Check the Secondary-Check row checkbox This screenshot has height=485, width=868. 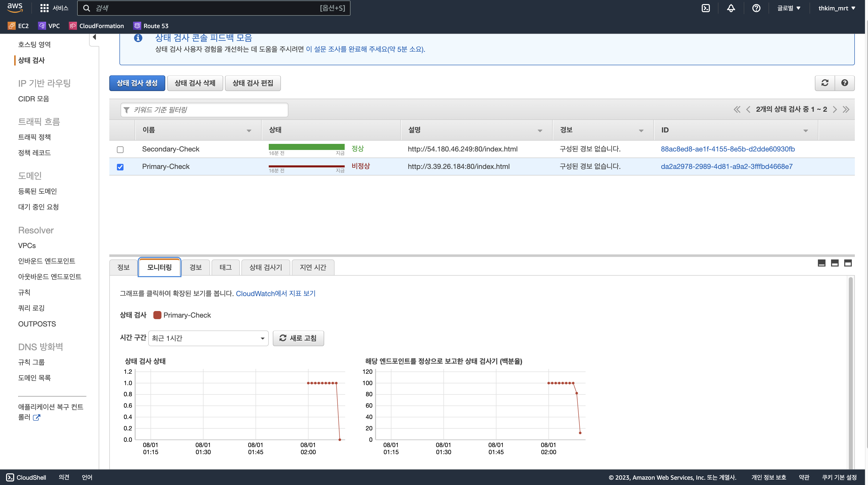[120, 149]
